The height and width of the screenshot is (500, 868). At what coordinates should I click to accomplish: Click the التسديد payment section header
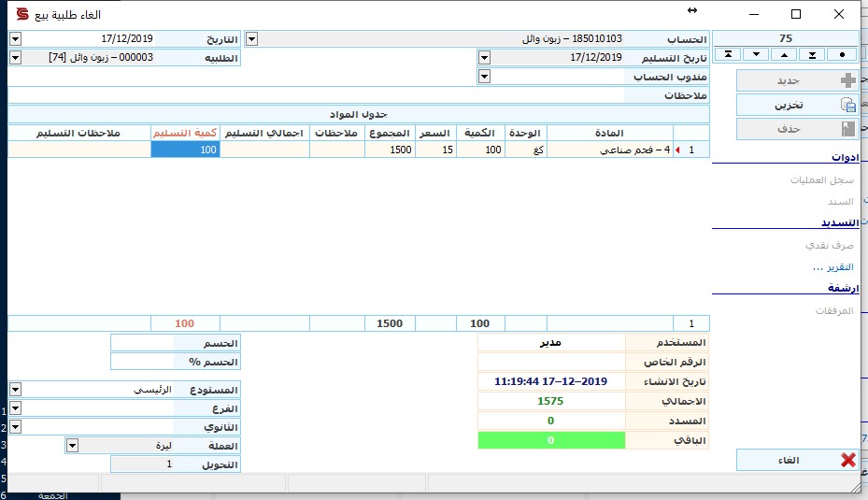(840, 222)
